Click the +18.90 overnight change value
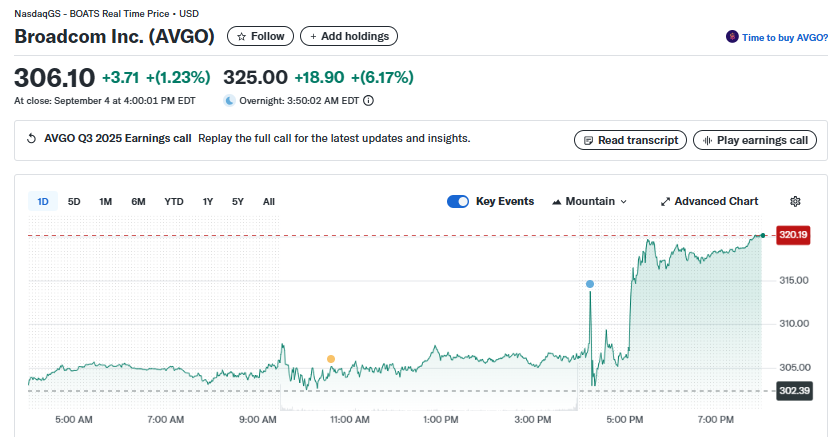Viewport: 836px width, 437px height. [x=319, y=77]
